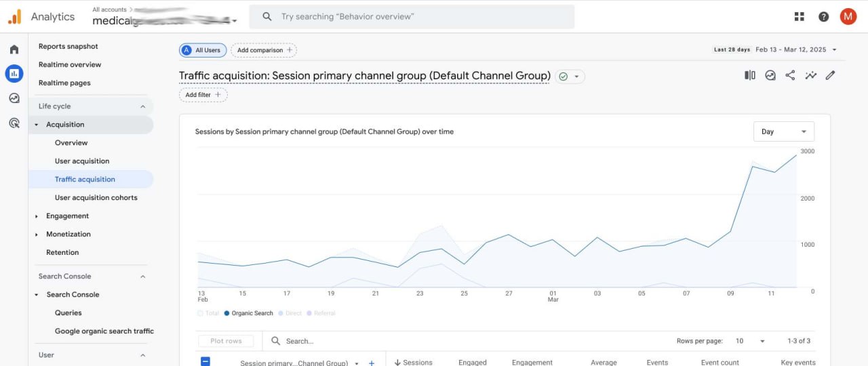Click the Help question mark icon

point(823,17)
